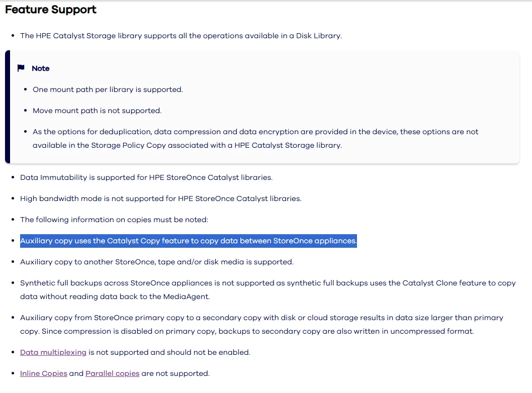The width and height of the screenshot is (532, 393).
Task: Click 'The following information on copies' line
Action: tap(114, 220)
